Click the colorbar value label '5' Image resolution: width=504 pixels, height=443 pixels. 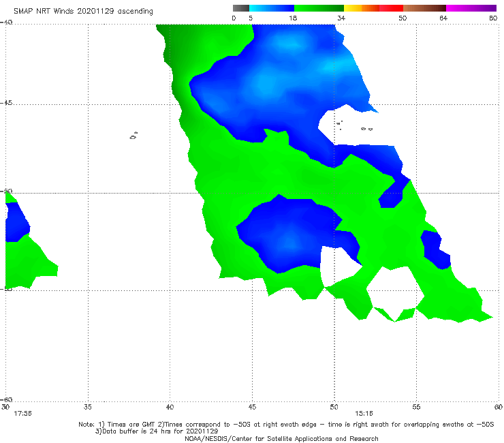[x=251, y=18]
